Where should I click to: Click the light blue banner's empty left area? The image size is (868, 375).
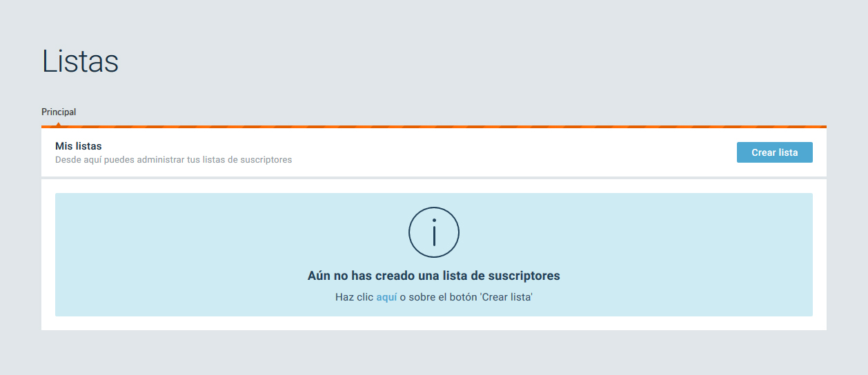(x=172, y=255)
